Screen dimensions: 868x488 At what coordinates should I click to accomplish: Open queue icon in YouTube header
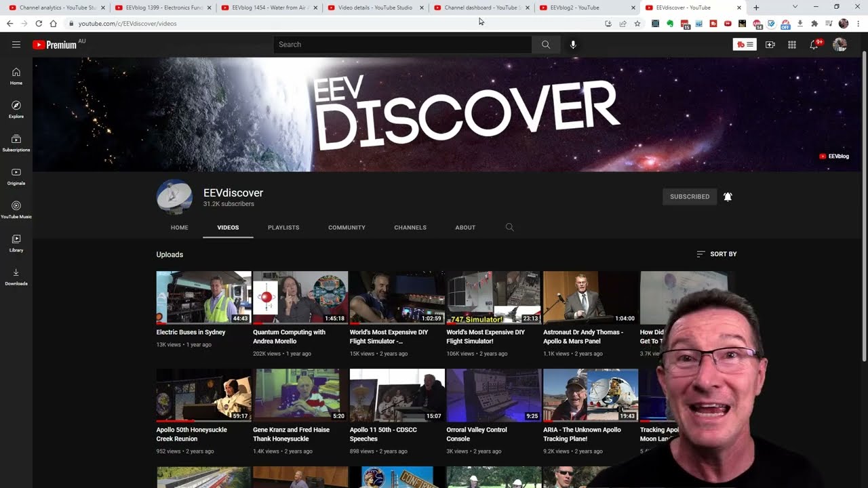point(745,45)
